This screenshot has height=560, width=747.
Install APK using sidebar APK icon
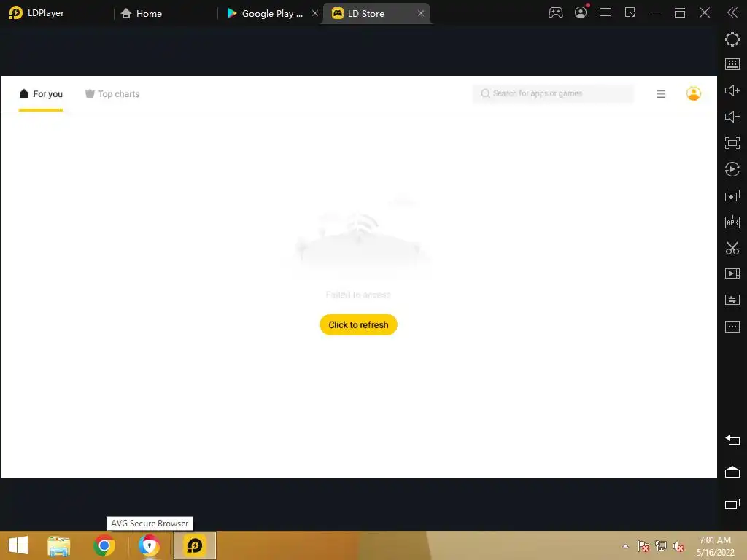click(x=732, y=222)
